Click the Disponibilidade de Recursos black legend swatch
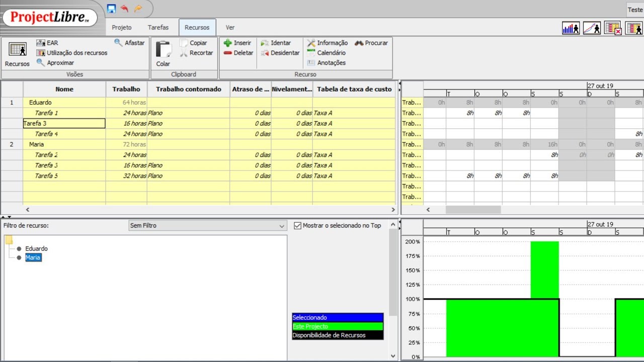The image size is (644, 362). coord(338,335)
